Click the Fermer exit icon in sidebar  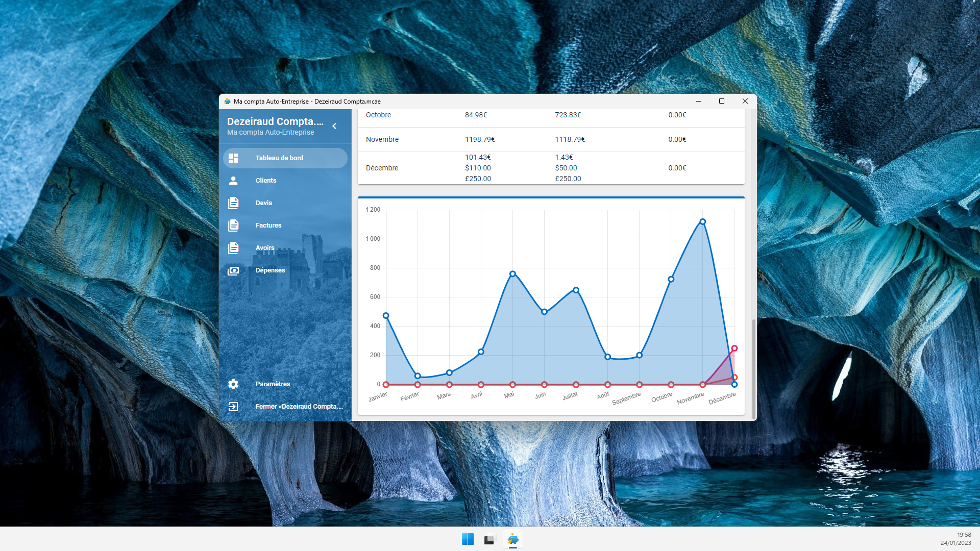[233, 407]
